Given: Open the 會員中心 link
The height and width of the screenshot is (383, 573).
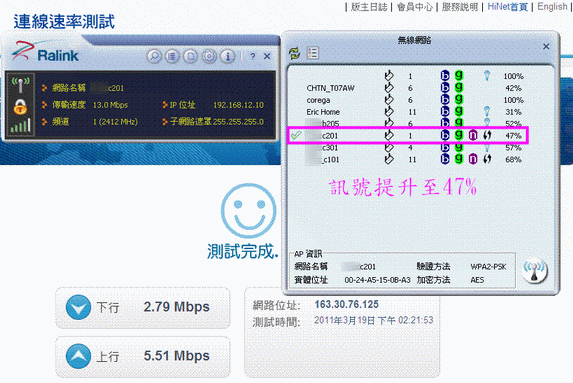Looking at the screenshot, I should click(x=415, y=7).
